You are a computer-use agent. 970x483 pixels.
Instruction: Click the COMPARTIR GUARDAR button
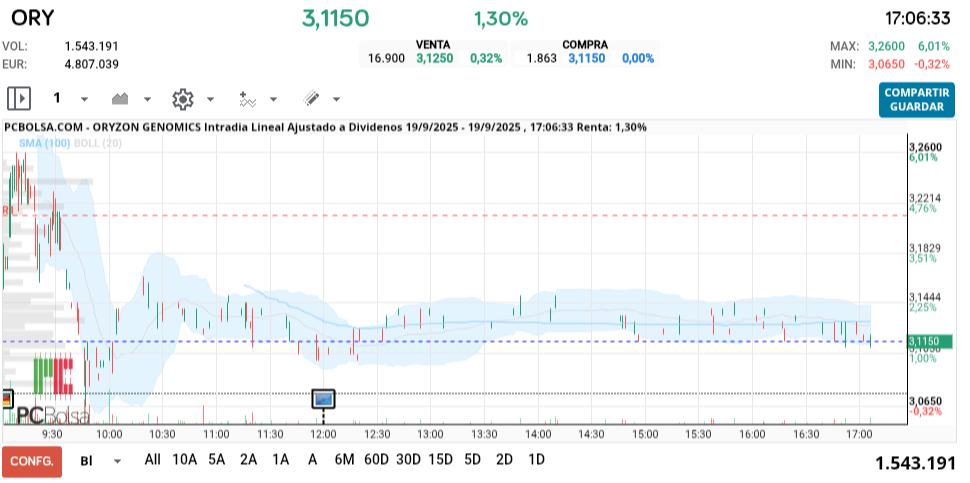click(917, 100)
